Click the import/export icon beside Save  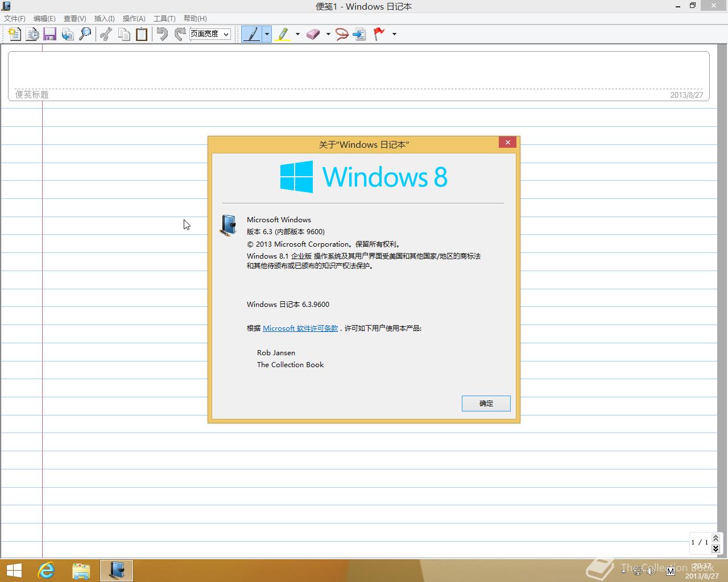(68, 34)
